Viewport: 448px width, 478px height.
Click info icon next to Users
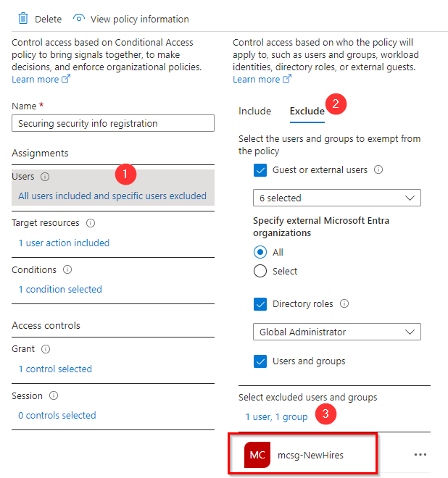click(x=45, y=177)
